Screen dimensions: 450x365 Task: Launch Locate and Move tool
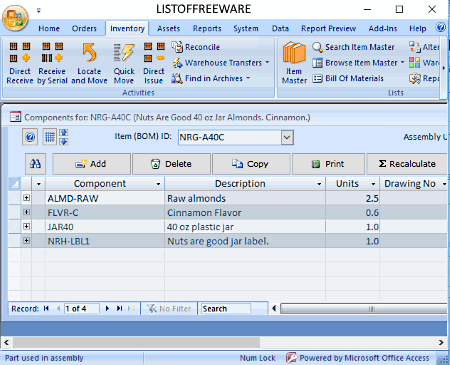pyautogui.click(x=89, y=63)
